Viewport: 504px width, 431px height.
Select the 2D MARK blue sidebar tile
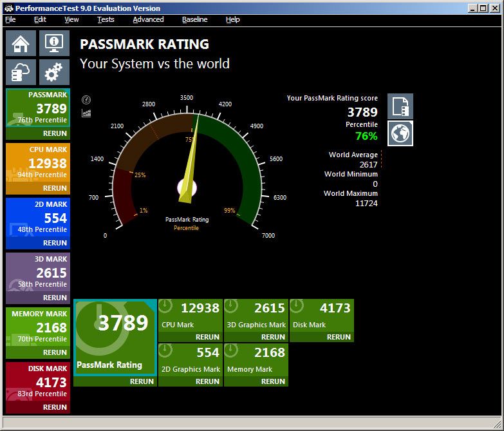pos(37,218)
